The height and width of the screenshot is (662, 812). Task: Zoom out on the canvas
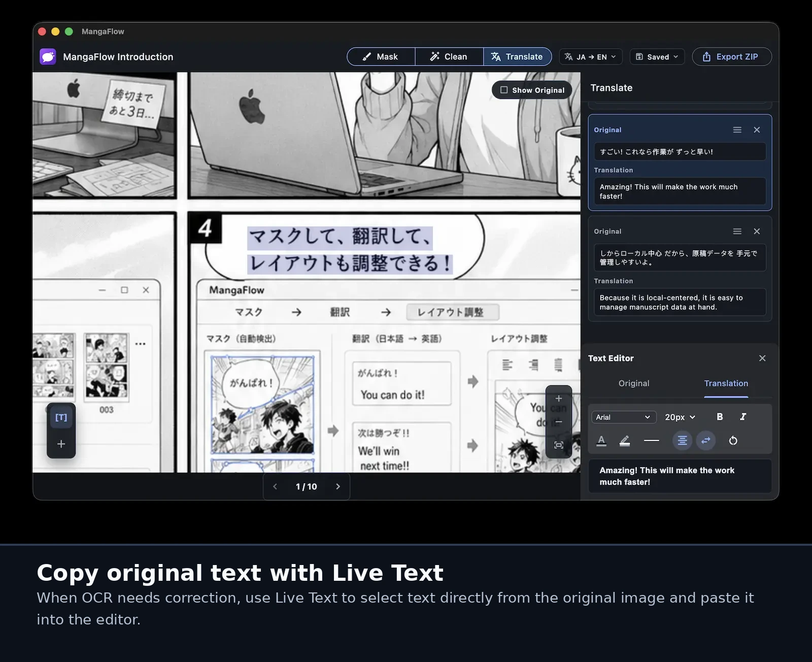coord(559,422)
